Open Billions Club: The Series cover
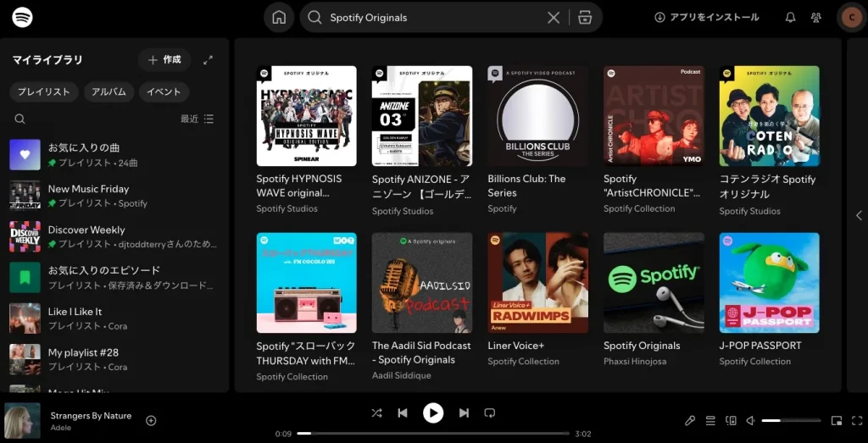The image size is (868, 443). (x=537, y=116)
